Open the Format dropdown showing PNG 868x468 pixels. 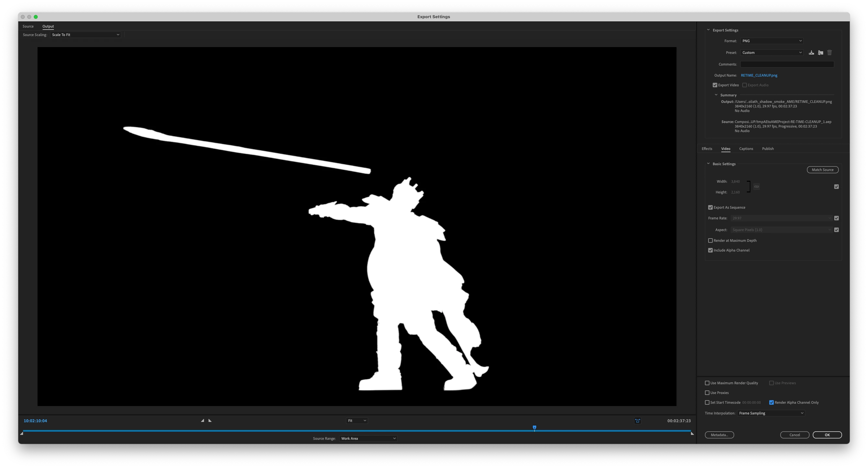(772, 41)
